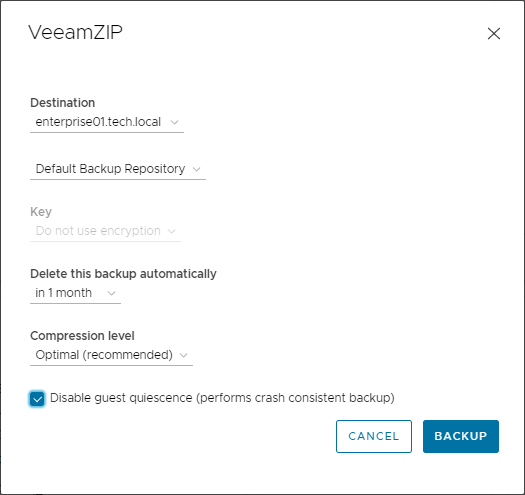Click the Disable guest quiescence label text
This screenshot has width=525, height=495.
tap(222, 398)
